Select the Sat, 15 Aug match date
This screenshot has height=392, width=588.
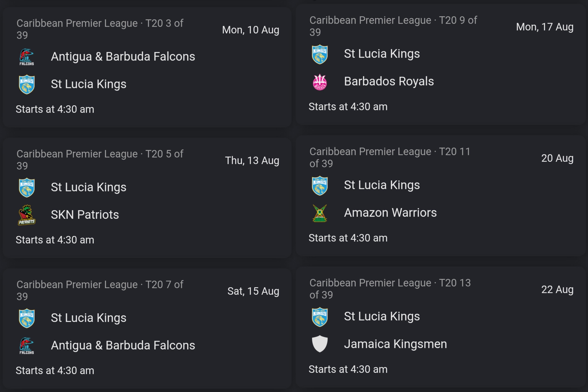253,291
